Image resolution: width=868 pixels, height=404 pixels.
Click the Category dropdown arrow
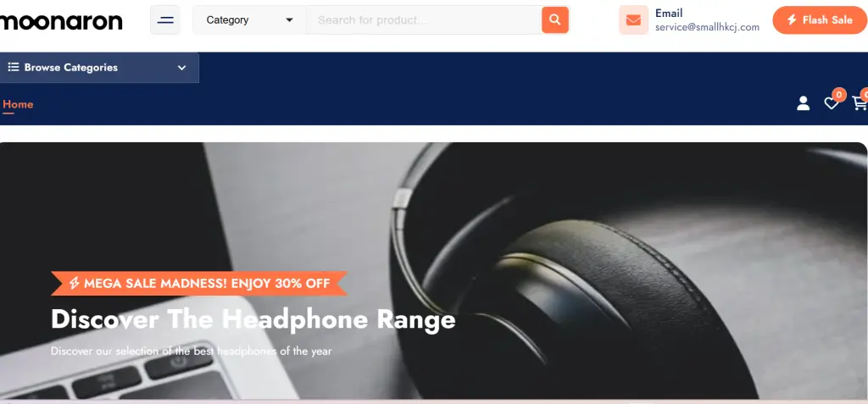click(x=289, y=20)
